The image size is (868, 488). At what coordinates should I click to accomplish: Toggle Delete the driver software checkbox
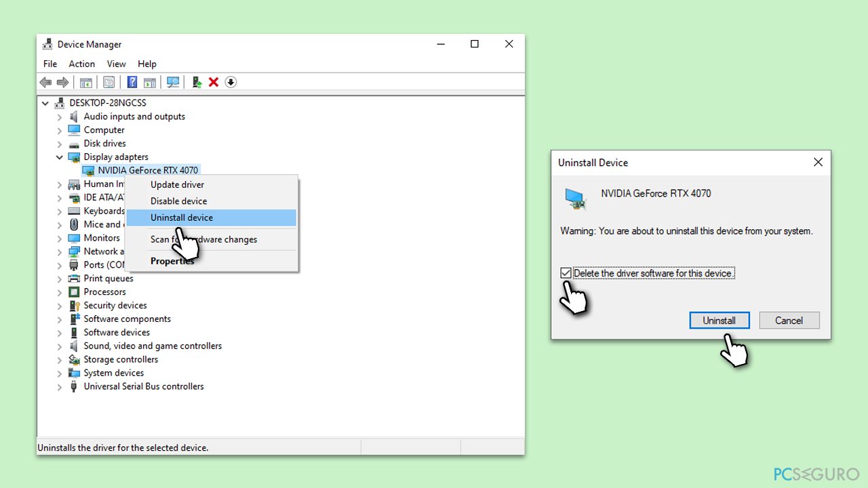click(x=566, y=273)
